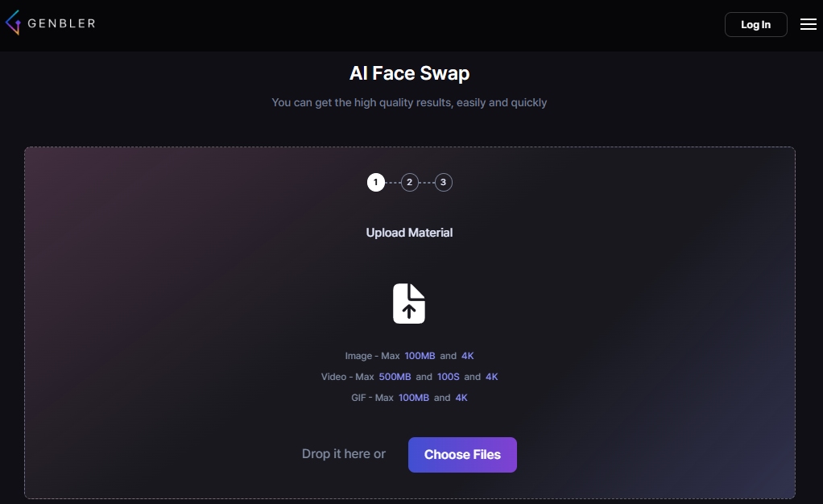
Task: Click the 4K label on Image line
Action: point(468,356)
